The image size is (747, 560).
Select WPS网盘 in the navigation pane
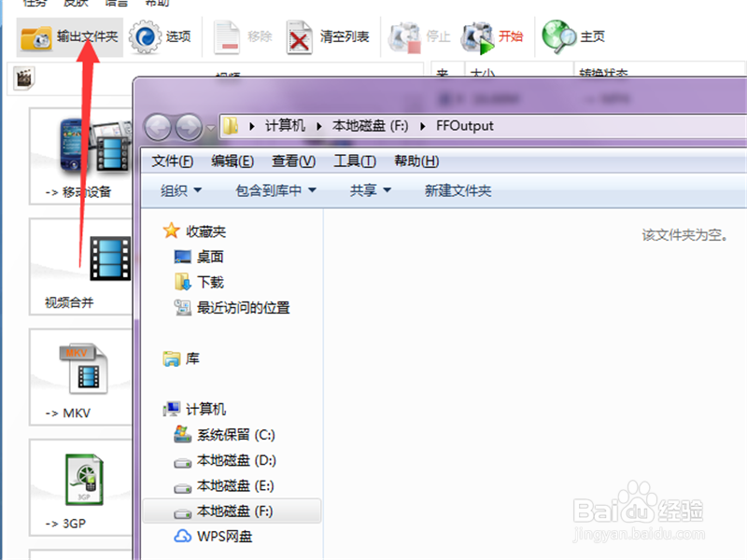click(x=213, y=537)
